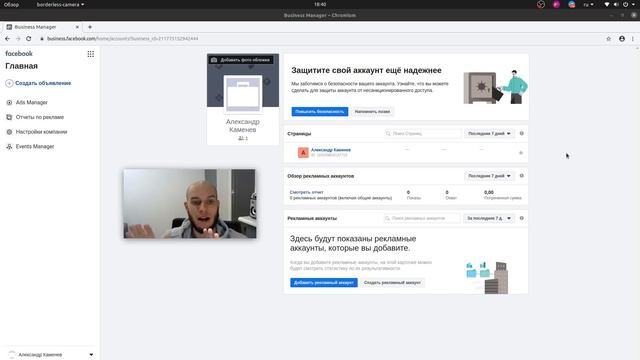This screenshot has height=360, width=640.
Task: Click the Create ad plus icon
Action: (x=9, y=83)
